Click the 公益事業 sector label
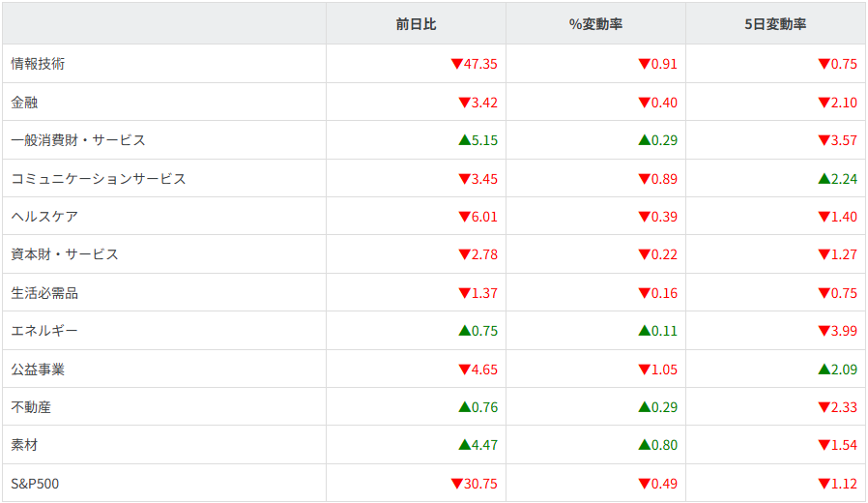The width and height of the screenshot is (868, 503). 38,370
